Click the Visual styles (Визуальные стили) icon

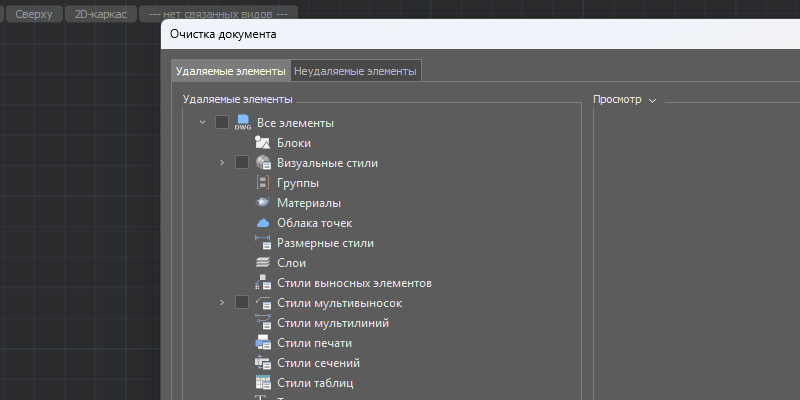point(263,163)
